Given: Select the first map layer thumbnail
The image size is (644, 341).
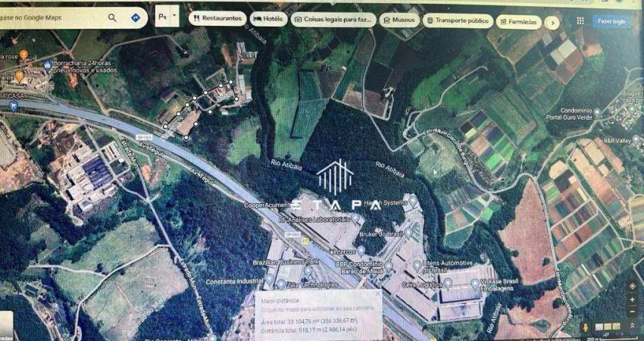Looking at the screenshot, I should click(x=599, y=327).
